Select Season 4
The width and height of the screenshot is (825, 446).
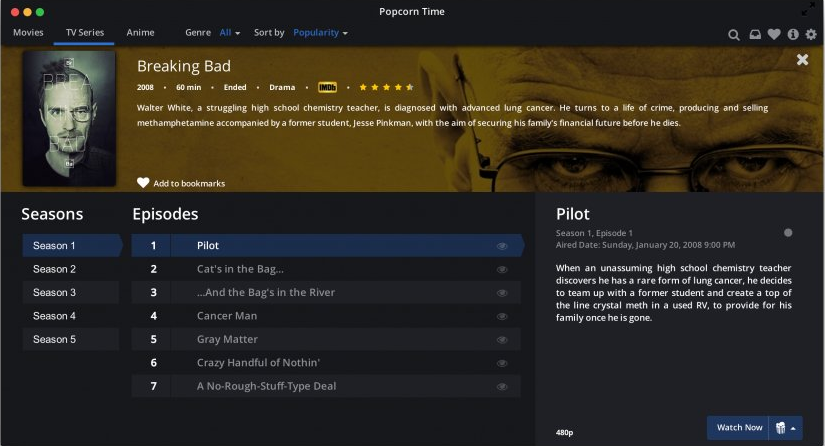[x=71, y=316]
